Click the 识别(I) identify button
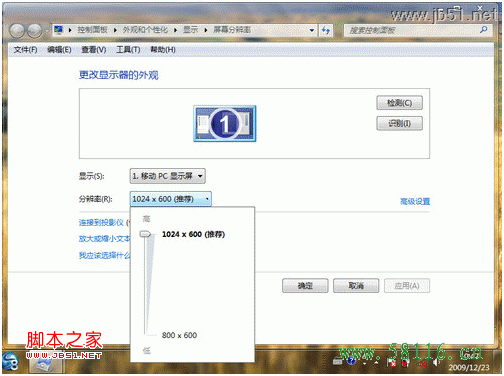 click(399, 123)
